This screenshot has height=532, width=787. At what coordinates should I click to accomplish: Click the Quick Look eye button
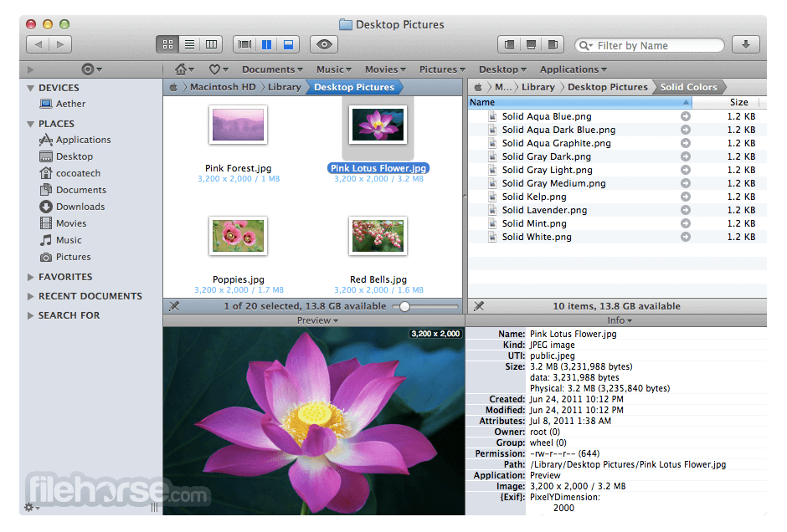point(324,44)
